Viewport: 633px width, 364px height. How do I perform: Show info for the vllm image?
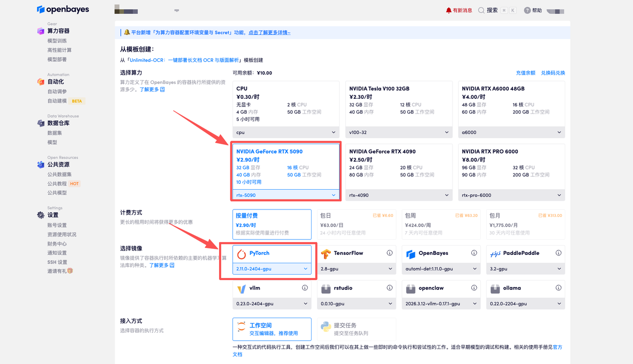click(x=305, y=288)
